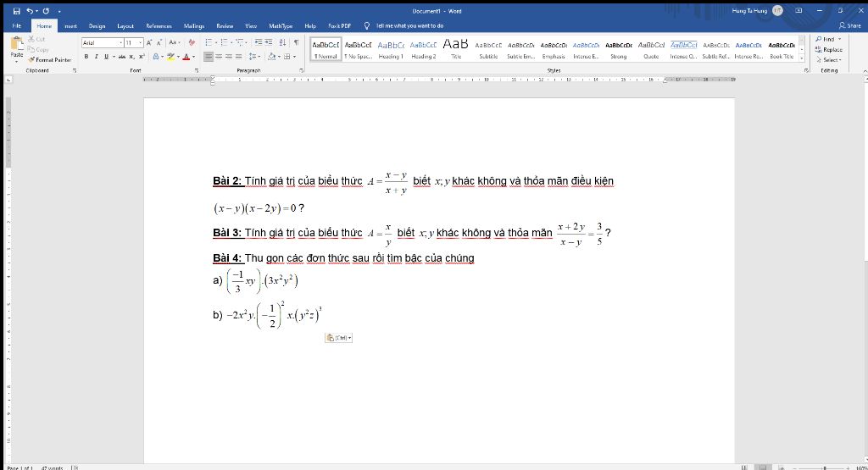The image size is (868, 470).
Task: Apply borders to the selection
Action: tap(287, 57)
